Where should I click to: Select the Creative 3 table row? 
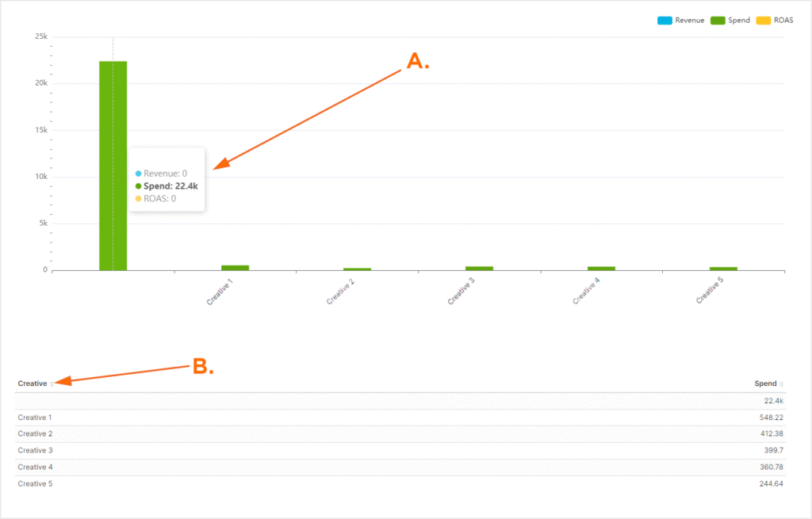(x=400, y=451)
